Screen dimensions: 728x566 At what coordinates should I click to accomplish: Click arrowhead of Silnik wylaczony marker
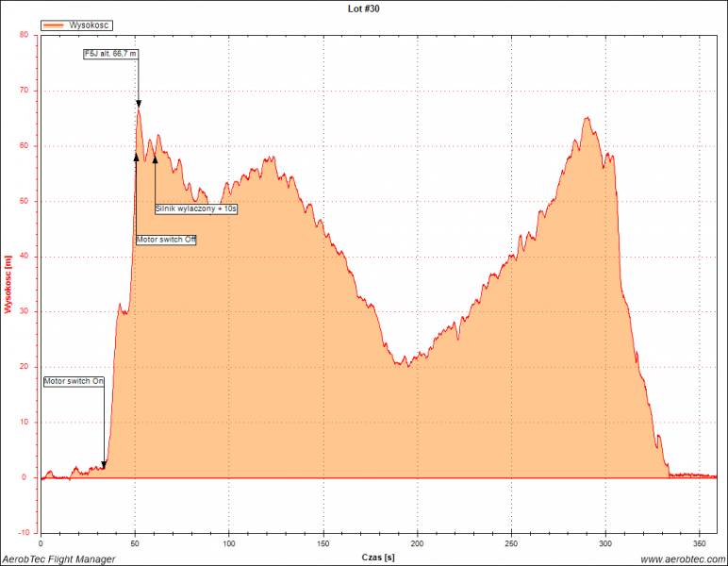[156, 158]
